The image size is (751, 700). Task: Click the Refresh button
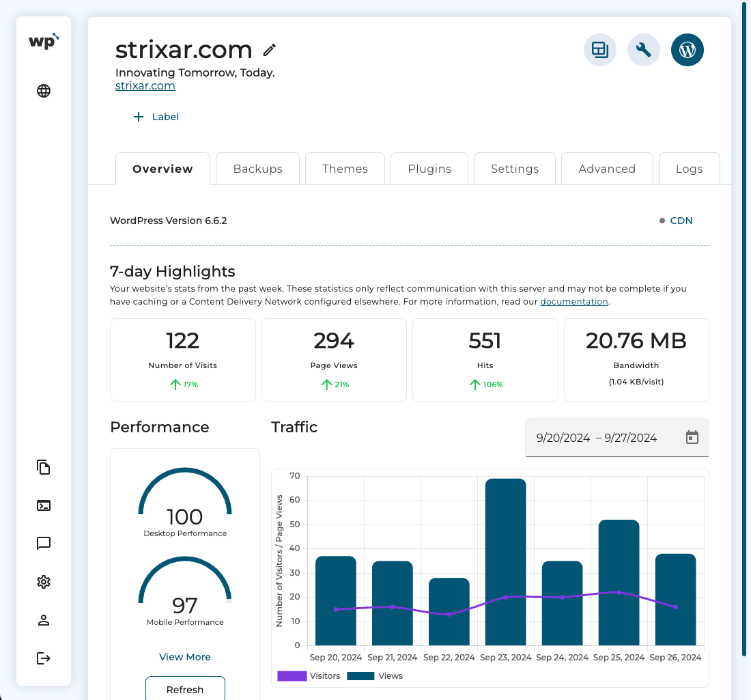tap(185, 688)
